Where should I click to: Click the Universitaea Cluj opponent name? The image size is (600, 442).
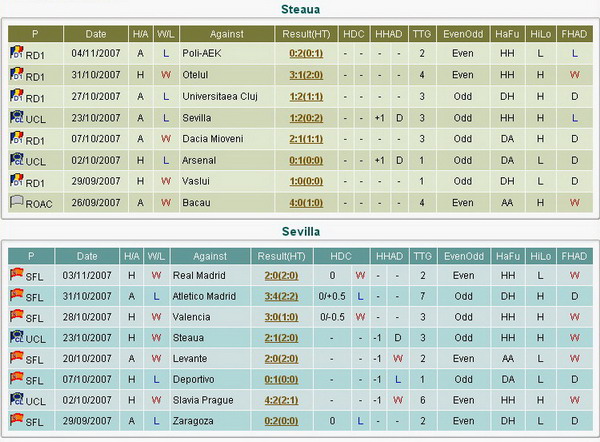click(217, 95)
